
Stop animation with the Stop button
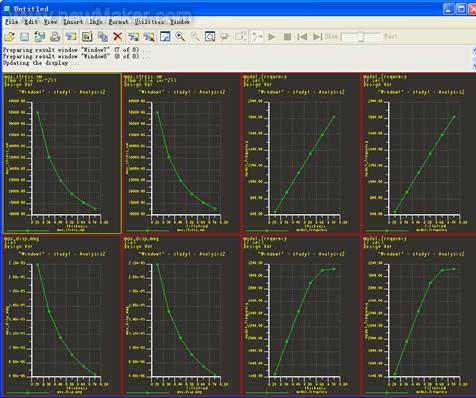click(x=287, y=36)
